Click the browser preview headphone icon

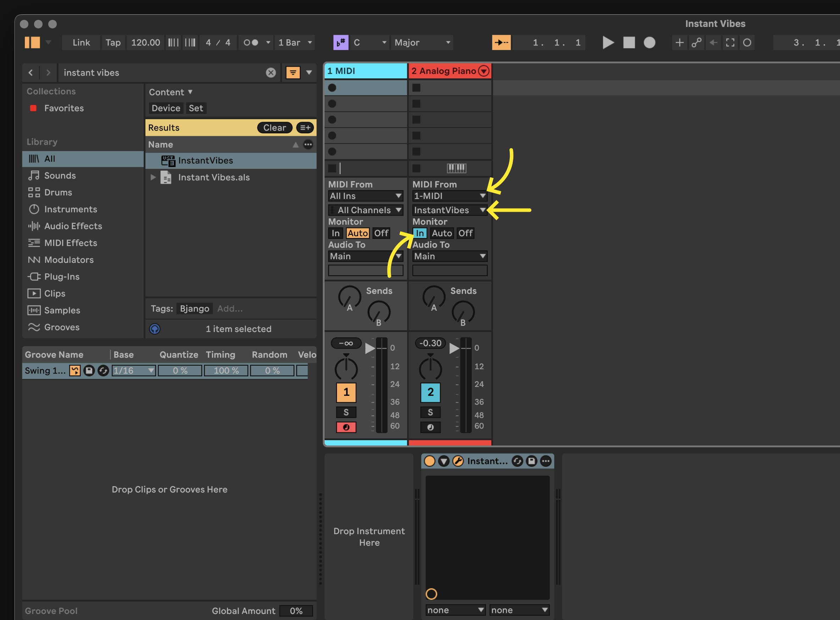pyautogui.click(x=155, y=329)
